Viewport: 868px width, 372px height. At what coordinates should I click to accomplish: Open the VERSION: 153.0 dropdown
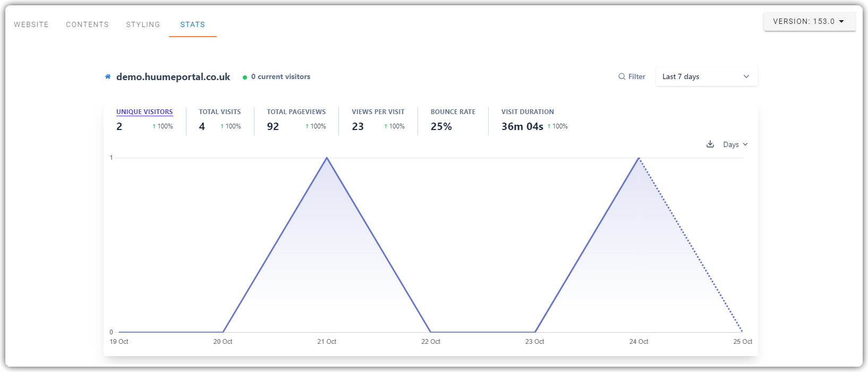pos(810,21)
